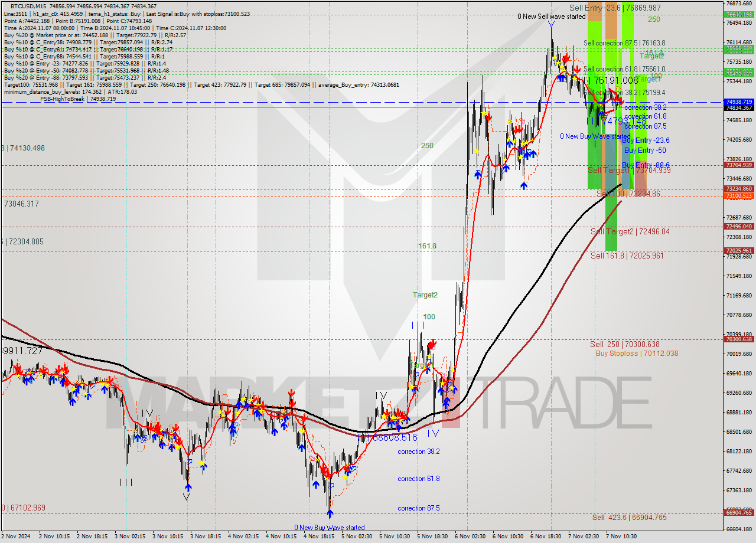756x543 pixels.
Task: Click the red 70300.638 price axis marker
Action: (x=739, y=339)
